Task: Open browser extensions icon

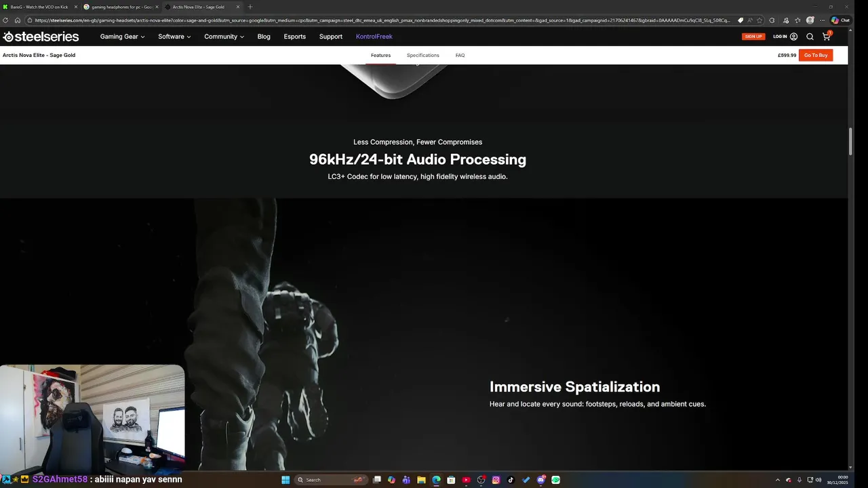Action: coord(772,20)
